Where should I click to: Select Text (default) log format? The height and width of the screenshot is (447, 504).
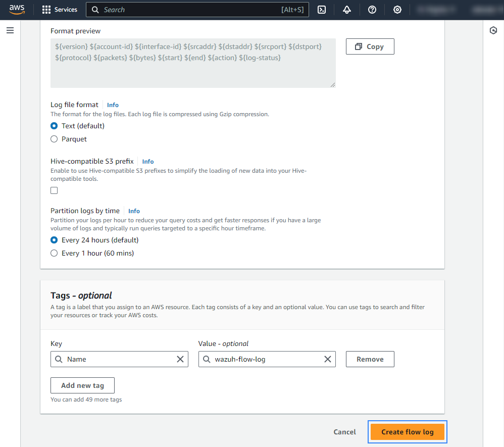pos(54,126)
